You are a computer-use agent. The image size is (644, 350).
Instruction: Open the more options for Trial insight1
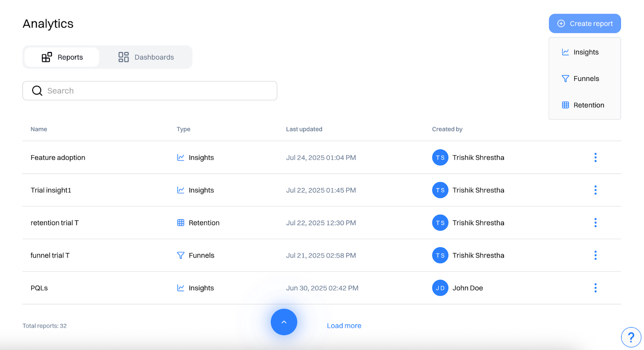(x=595, y=190)
